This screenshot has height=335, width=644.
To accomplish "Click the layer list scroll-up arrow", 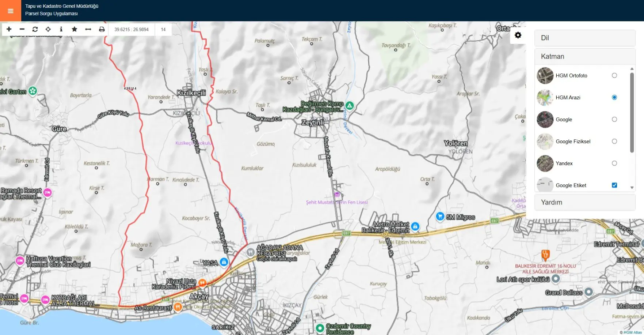I will click(632, 69).
